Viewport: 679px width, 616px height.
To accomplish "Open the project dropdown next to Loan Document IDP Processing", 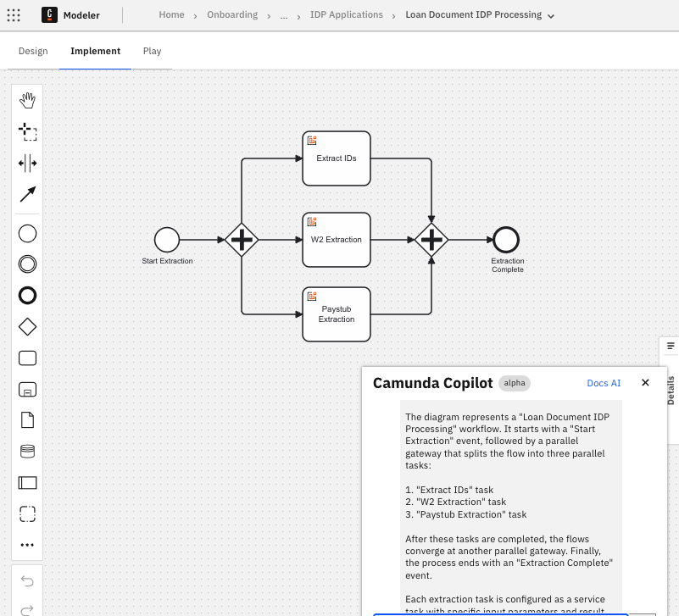I will 551,16.
